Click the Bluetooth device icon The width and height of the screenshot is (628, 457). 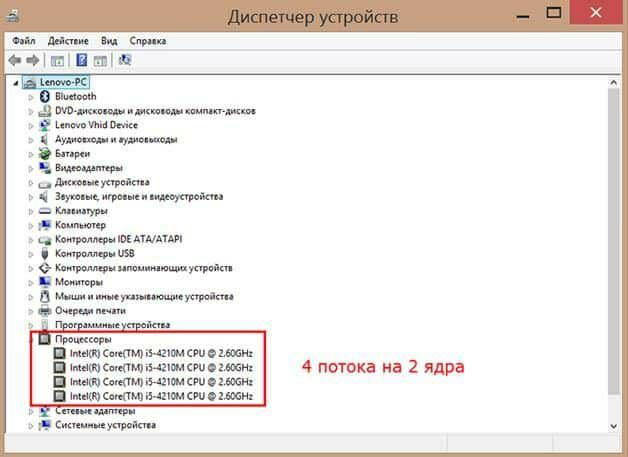point(45,97)
